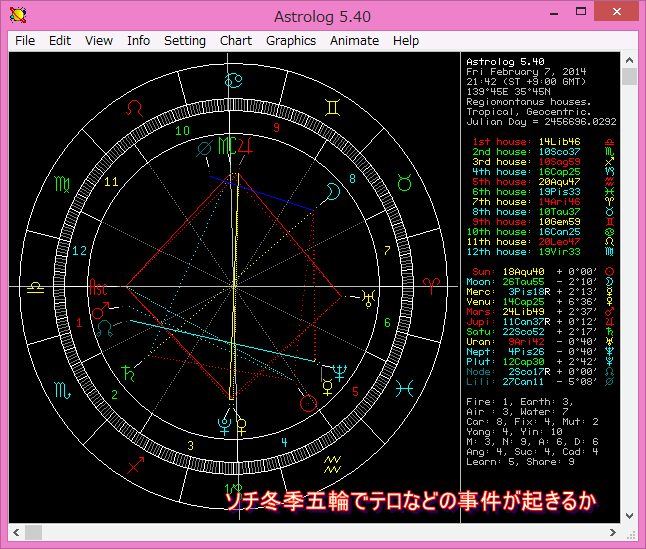Click the Mars planet symbol near Asc
The width and height of the screenshot is (646, 549).
click(100, 311)
